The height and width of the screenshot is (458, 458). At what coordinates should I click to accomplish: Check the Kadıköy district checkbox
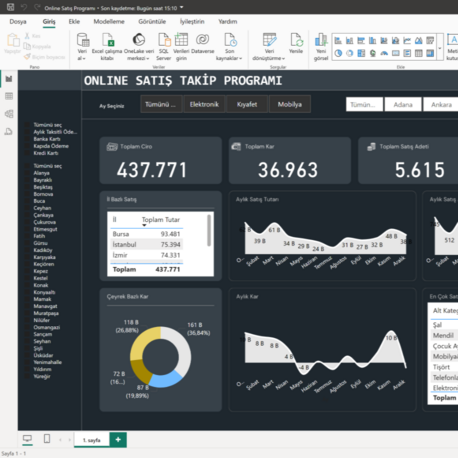tap(27, 250)
